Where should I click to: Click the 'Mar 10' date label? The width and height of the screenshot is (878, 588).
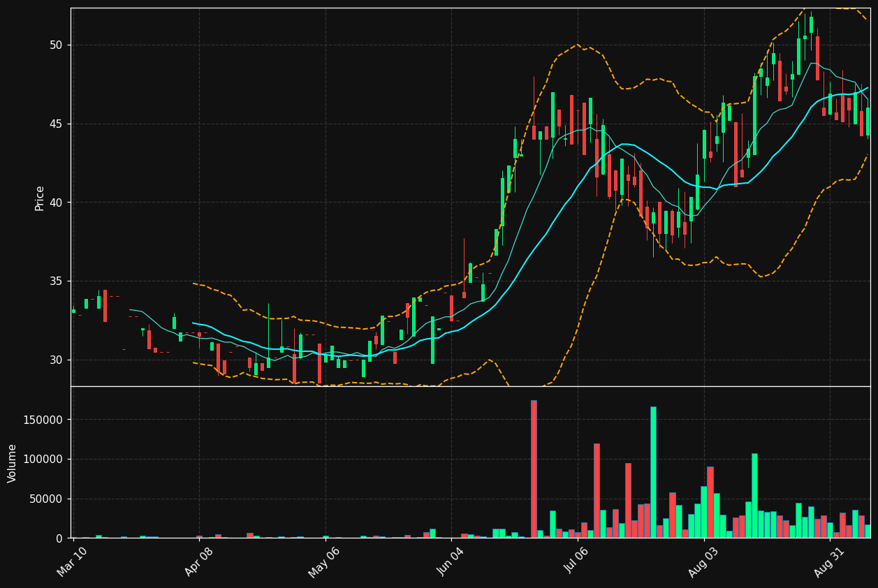pos(72,561)
